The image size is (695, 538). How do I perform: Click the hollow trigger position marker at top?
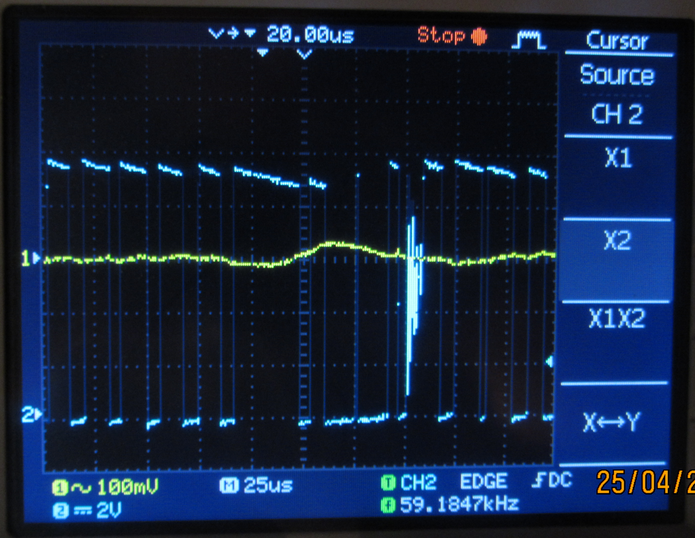click(305, 54)
